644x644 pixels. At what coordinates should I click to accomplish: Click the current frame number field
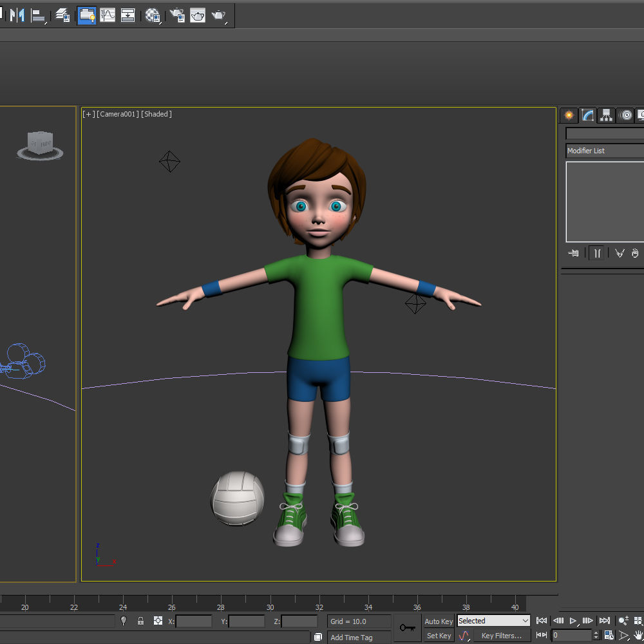point(573,636)
